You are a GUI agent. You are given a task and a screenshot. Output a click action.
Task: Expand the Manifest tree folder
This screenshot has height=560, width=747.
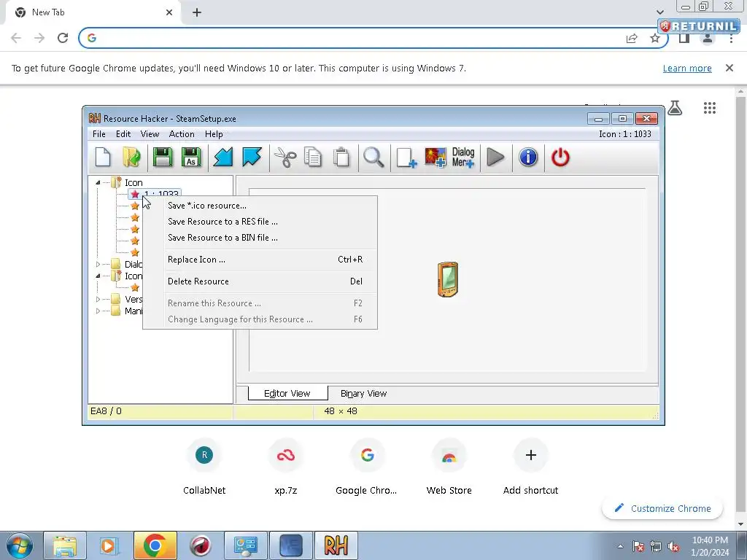tap(98, 311)
